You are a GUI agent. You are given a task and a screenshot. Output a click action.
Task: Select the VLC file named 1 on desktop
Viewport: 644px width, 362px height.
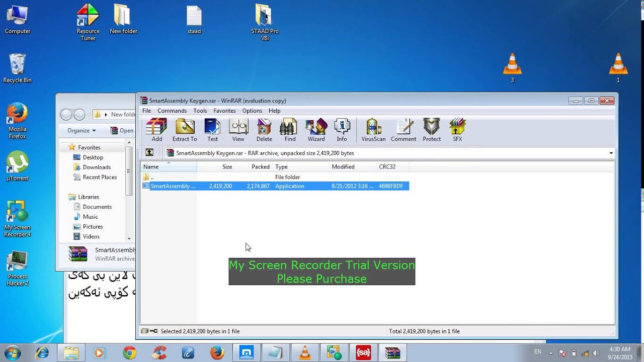[x=618, y=68]
